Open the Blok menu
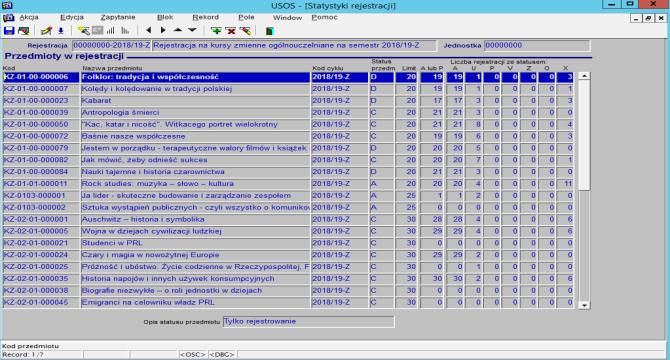 (x=165, y=17)
